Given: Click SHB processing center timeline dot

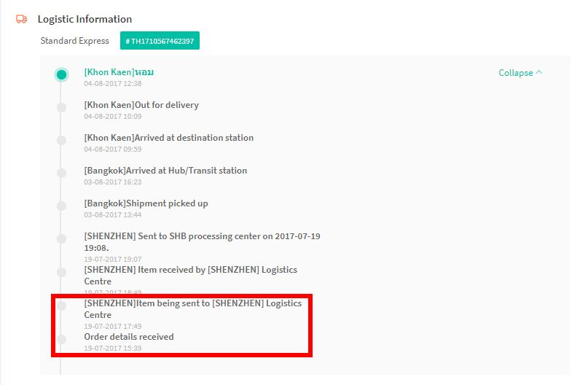Looking at the screenshot, I should click(61, 238).
